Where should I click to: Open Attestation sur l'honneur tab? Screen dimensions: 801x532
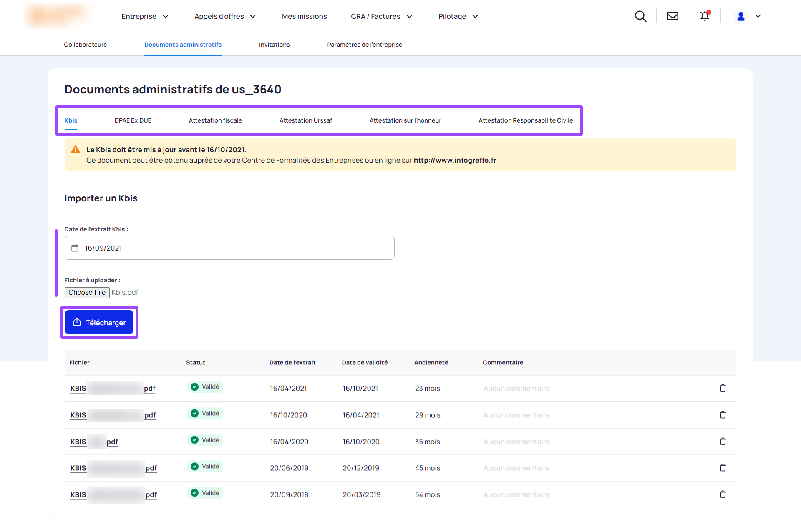405,120
